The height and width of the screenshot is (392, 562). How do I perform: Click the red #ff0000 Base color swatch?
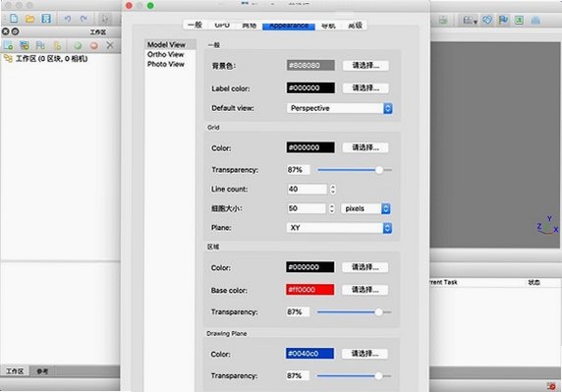[x=310, y=290]
